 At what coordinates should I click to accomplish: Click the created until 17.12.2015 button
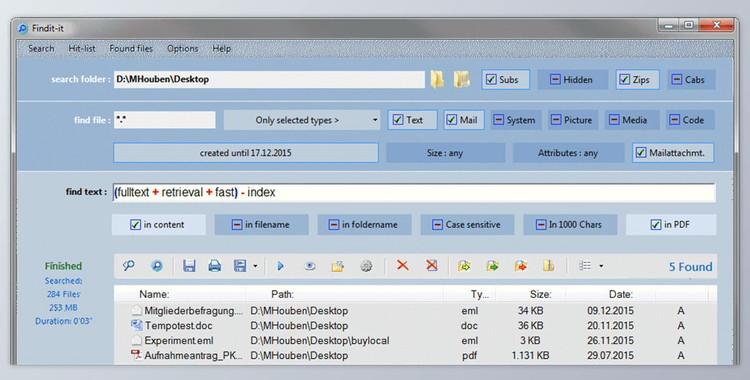pos(246,153)
